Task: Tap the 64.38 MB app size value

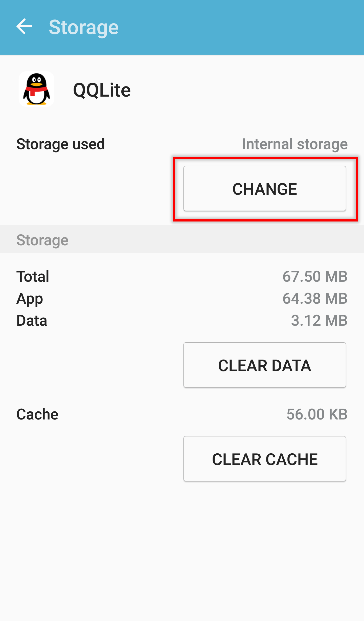Action: (x=315, y=299)
